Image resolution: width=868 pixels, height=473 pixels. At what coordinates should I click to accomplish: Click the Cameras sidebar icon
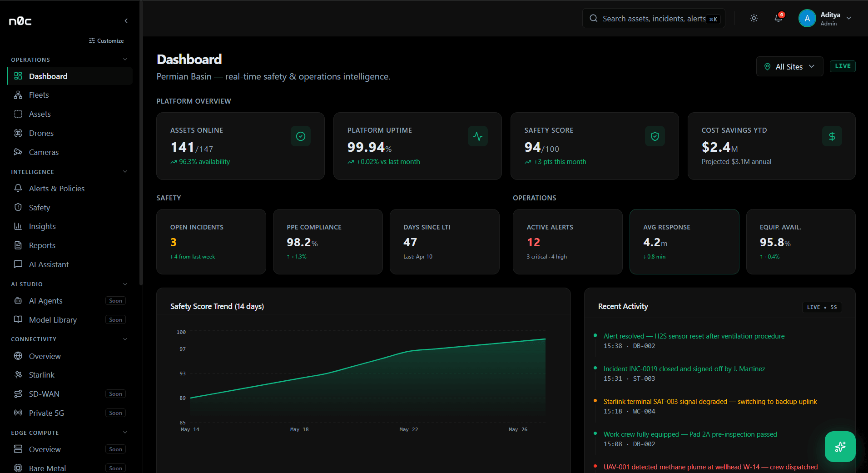(18, 152)
